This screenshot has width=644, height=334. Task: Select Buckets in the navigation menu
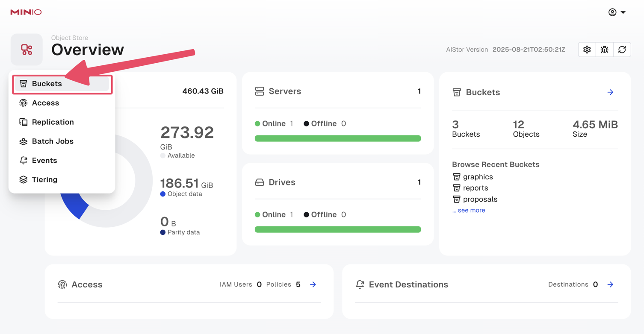[47, 84]
